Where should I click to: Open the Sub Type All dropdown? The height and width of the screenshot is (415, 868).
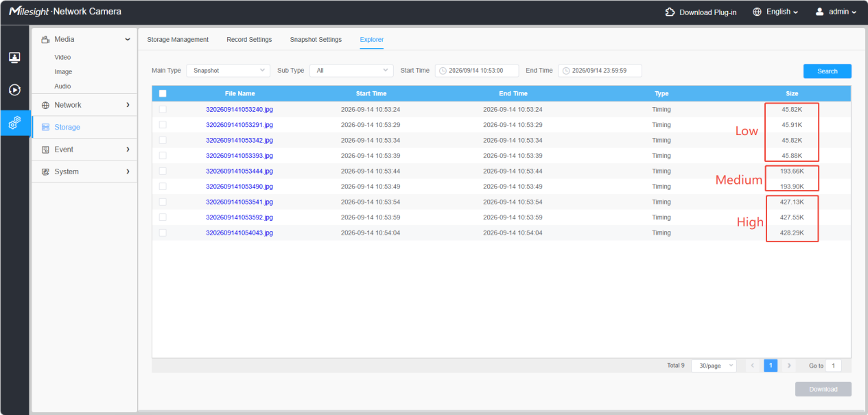point(351,71)
